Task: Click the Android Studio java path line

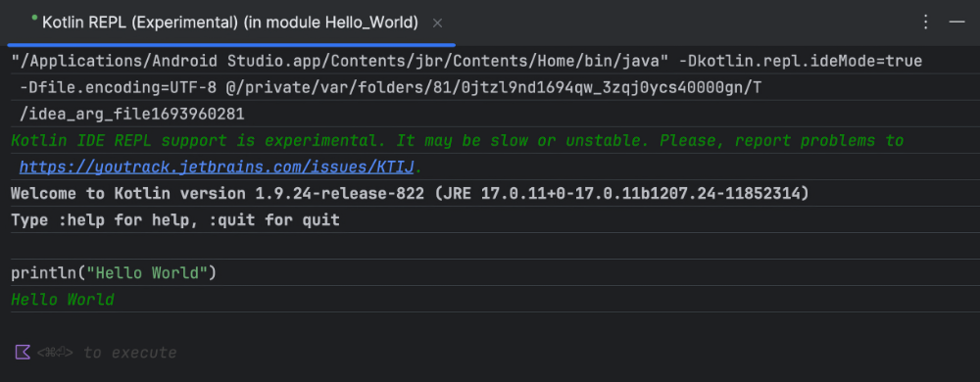Action: [466, 61]
